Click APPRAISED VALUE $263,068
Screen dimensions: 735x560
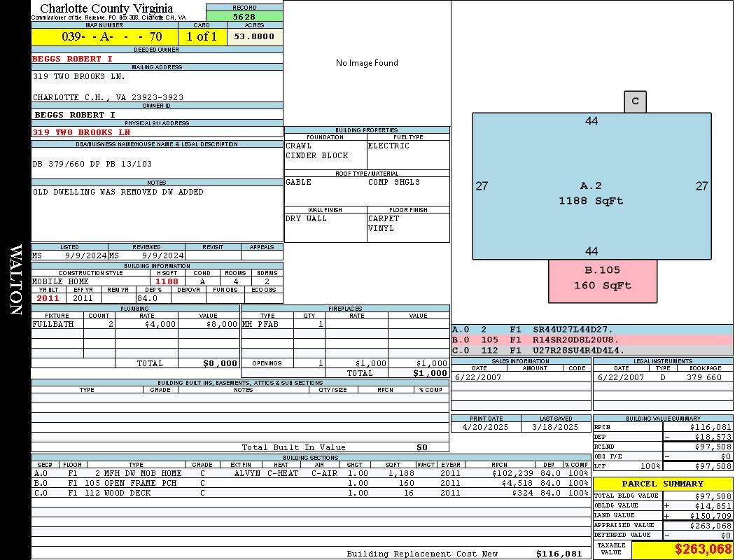[x=710, y=526]
